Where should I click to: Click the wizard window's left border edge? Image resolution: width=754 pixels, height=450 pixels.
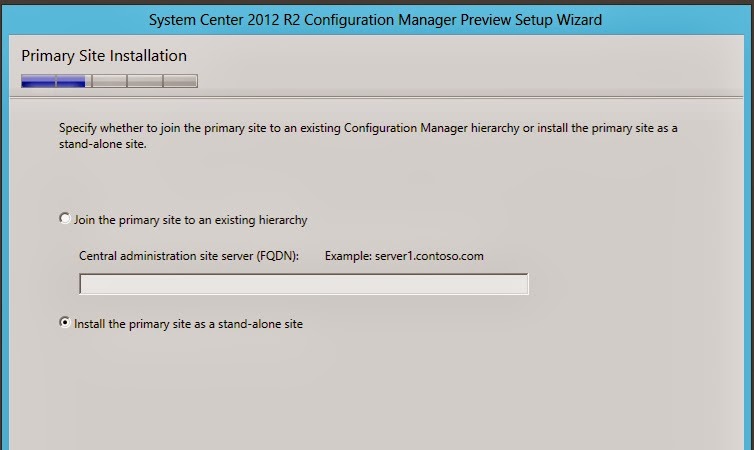[4, 250]
